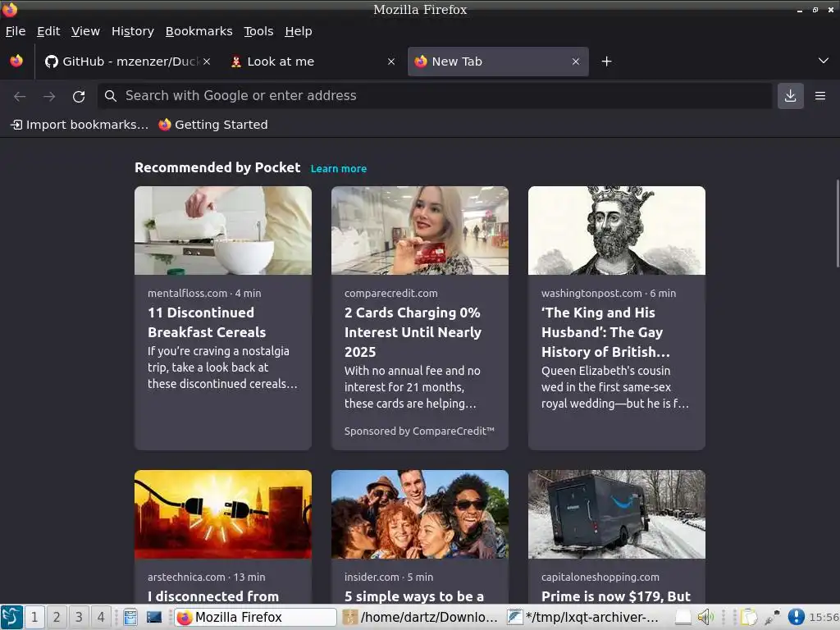
Task: Click the comparecredit.com source text
Action: 391,294
